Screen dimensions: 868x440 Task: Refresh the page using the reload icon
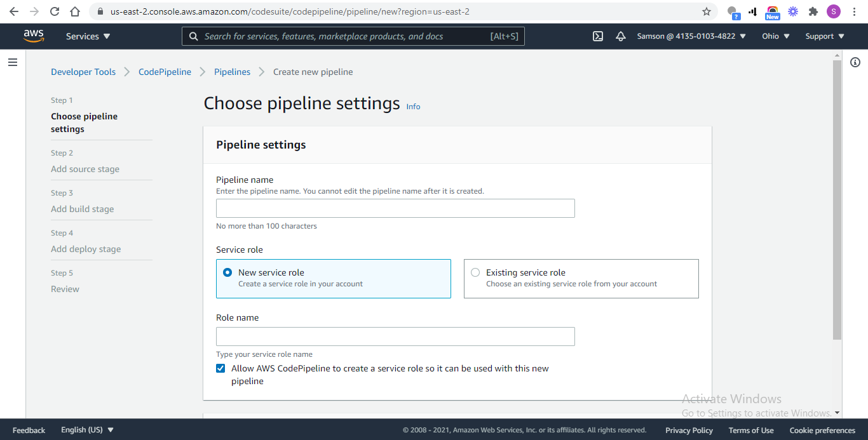pos(53,11)
